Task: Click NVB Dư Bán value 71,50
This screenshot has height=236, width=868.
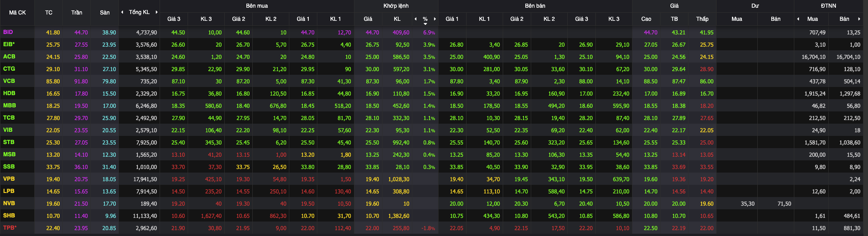Action: coord(784,204)
